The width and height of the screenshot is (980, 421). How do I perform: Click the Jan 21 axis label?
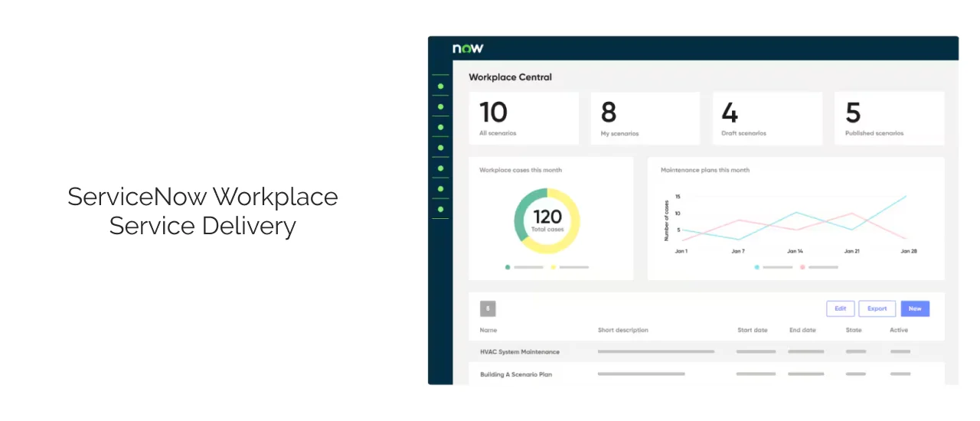coord(851,251)
